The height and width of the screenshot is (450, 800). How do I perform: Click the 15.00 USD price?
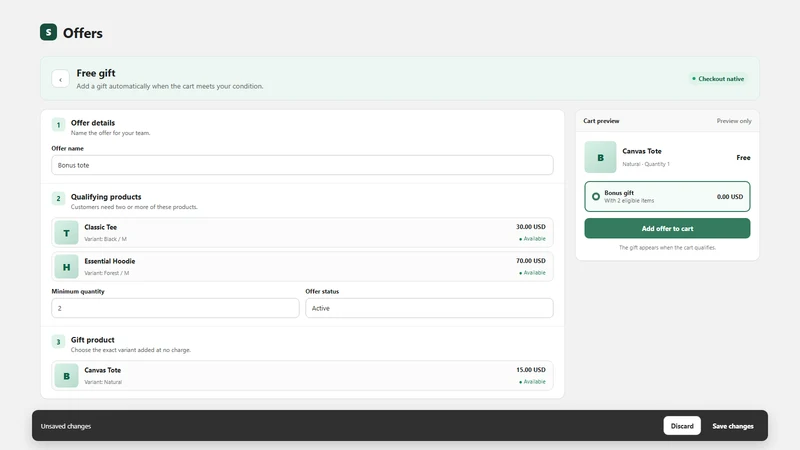point(530,370)
